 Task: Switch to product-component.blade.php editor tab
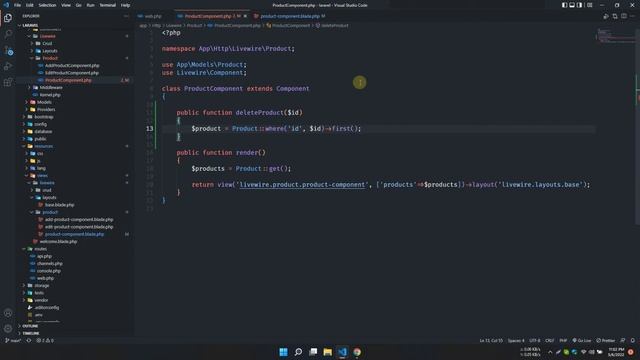point(290,16)
